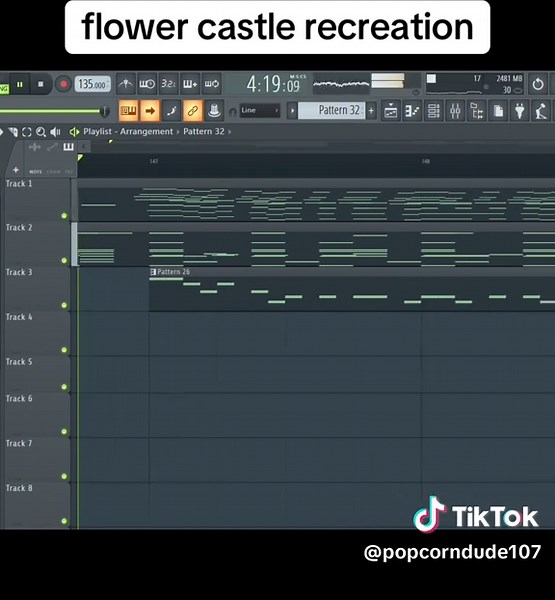The width and height of the screenshot is (555, 600).
Task: Toggle typing keyboard to piano icon
Action: tap(129, 111)
